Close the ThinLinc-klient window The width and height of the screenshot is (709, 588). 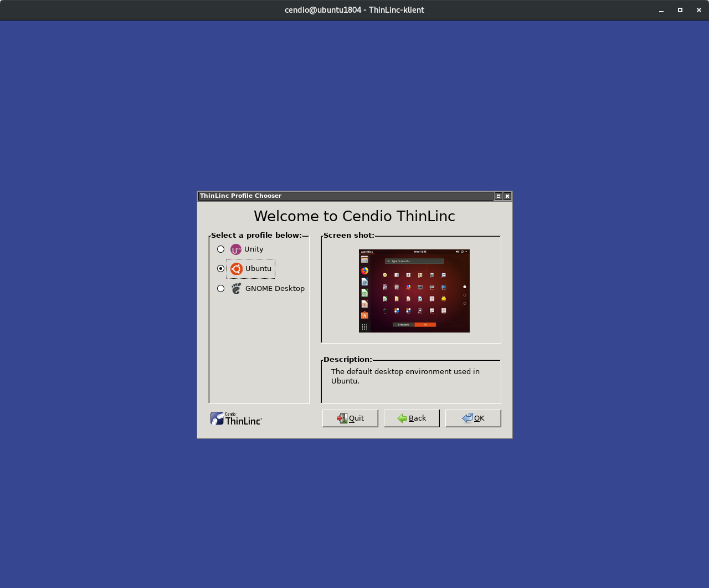pos(699,10)
